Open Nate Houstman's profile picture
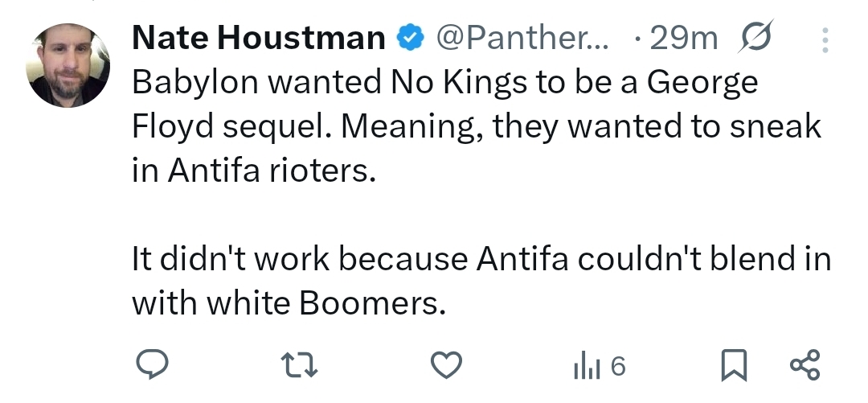The width and height of the screenshot is (868, 403). pos(68,65)
